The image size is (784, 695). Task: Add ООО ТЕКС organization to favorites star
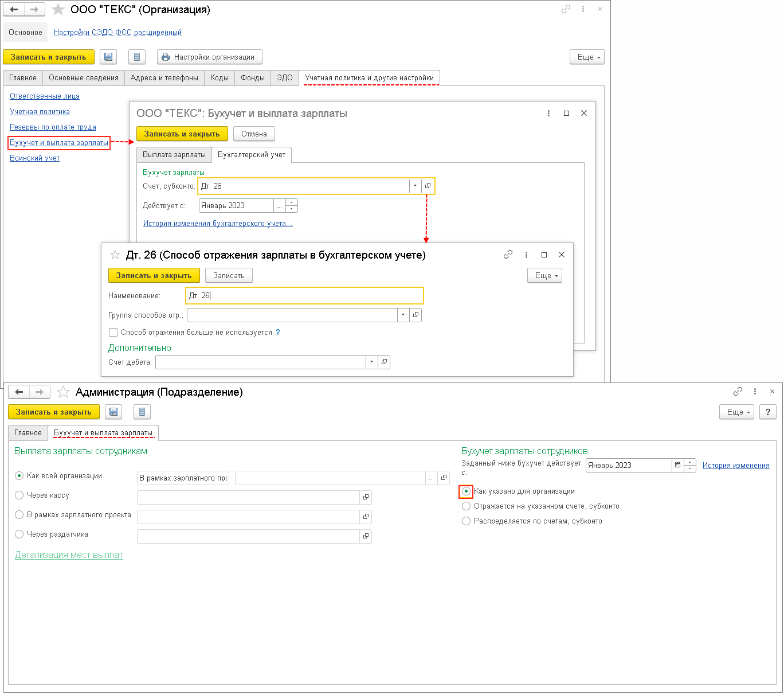click(58, 10)
